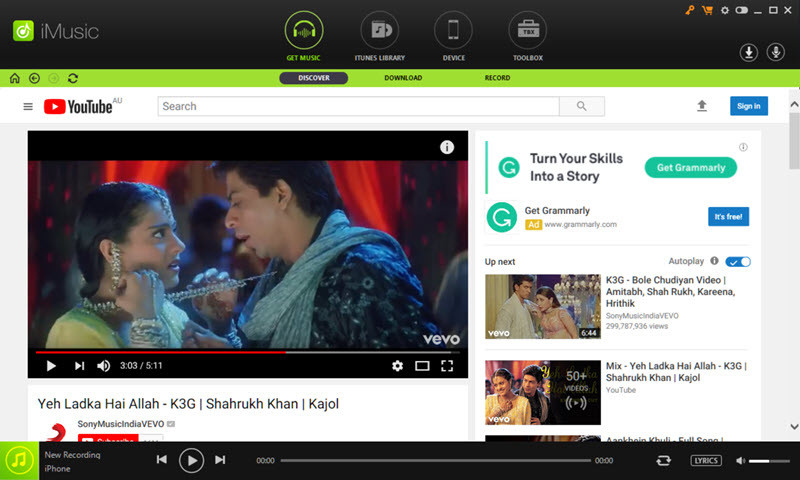The width and height of the screenshot is (800, 480).
Task: Skip to next track in iMusic player
Action: click(x=220, y=460)
